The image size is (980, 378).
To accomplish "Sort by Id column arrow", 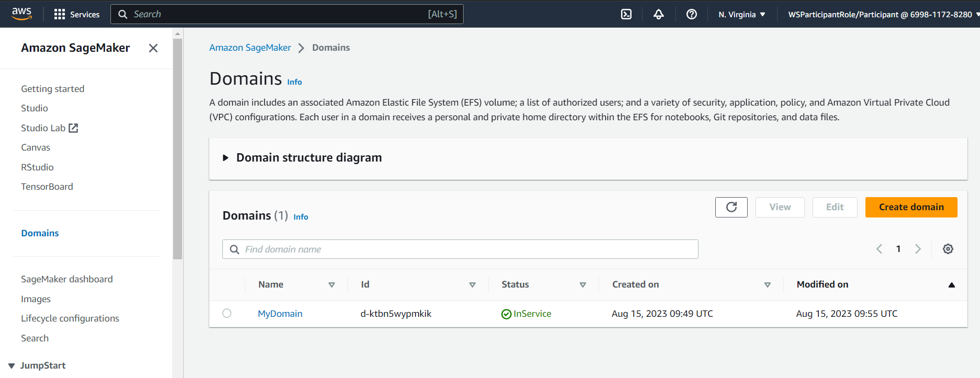I will 472,285.
